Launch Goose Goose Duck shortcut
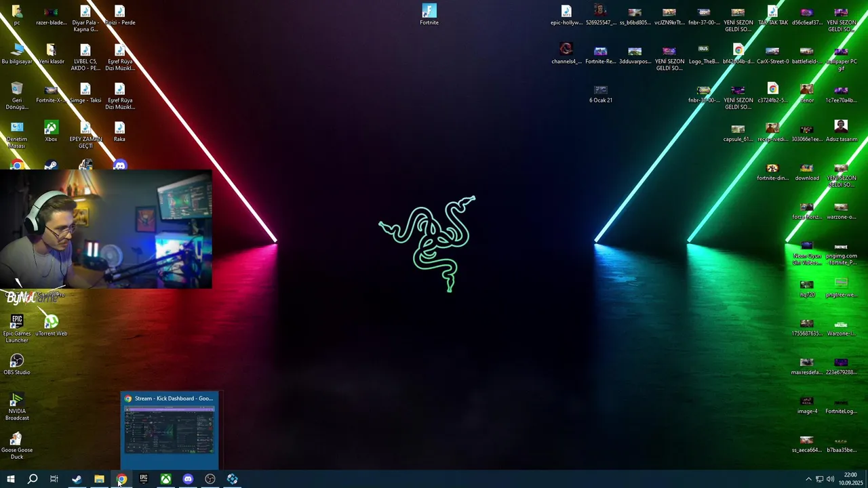The width and height of the screenshot is (868, 488). click(x=17, y=445)
